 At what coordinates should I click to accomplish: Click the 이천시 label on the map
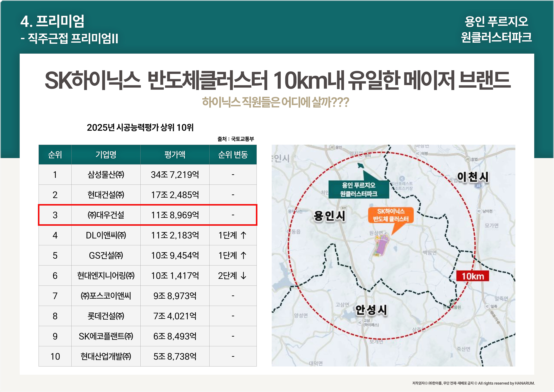[472, 177]
